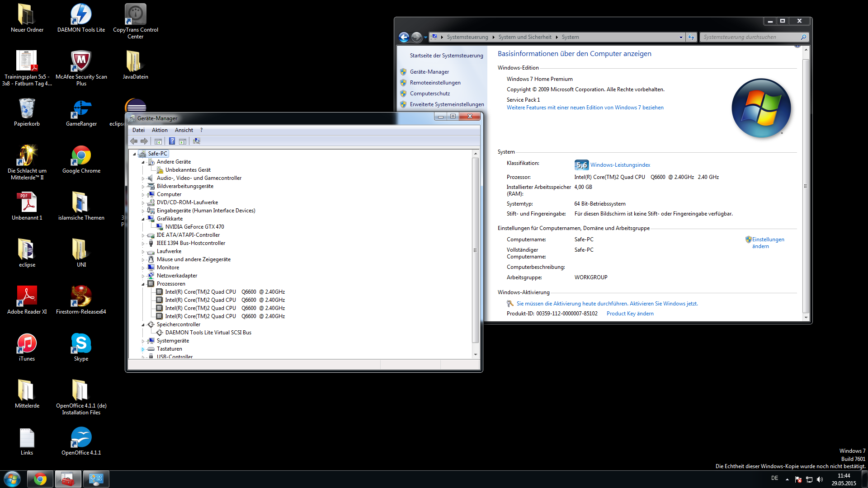Expand the Audio-, Video- und Gamecontroller node
The height and width of the screenshot is (488, 868).
143,178
